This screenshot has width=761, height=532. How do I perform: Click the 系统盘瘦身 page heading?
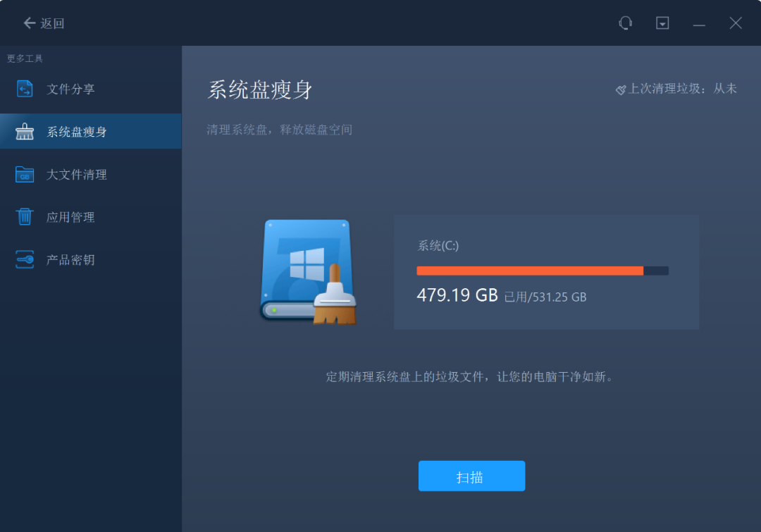260,90
